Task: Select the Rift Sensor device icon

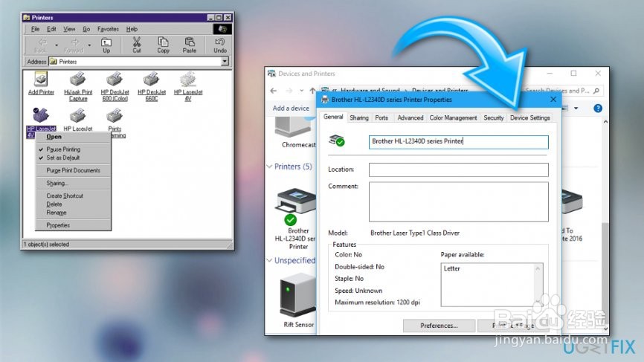Action: tap(298, 302)
